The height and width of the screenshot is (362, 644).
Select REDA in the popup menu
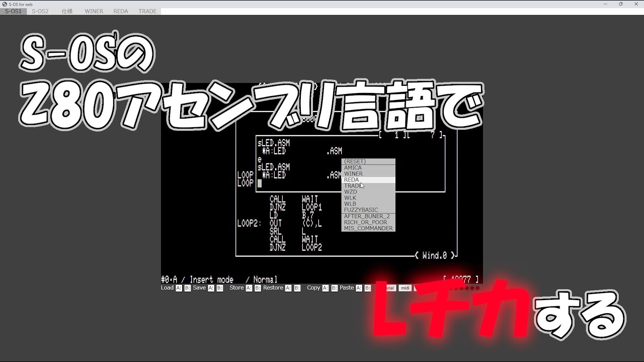[368, 179]
